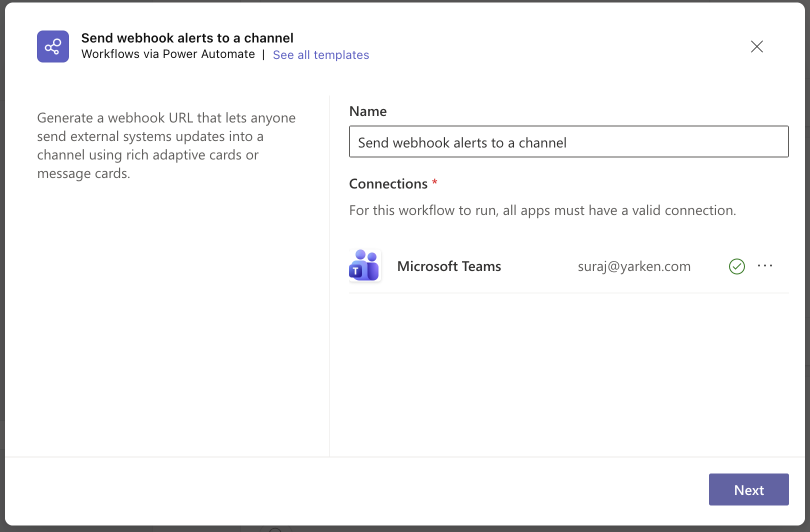Click the green connection valid checkmark

[x=736, y=266]
